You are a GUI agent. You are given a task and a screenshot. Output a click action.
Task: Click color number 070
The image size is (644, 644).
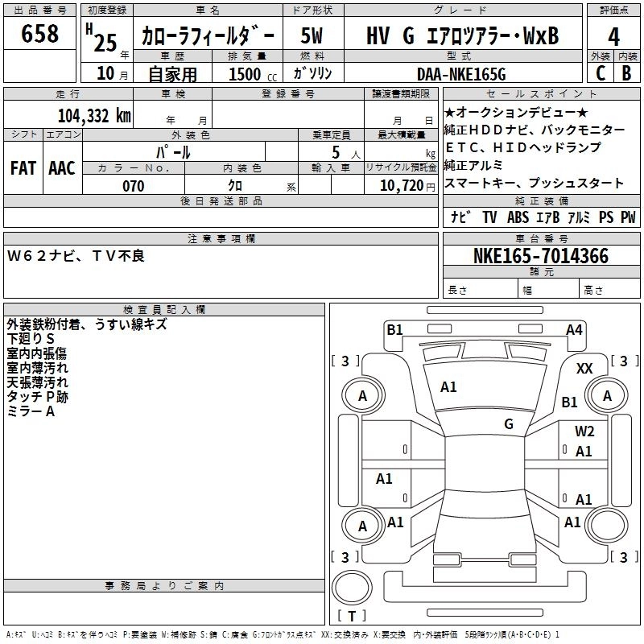point(134,186)
